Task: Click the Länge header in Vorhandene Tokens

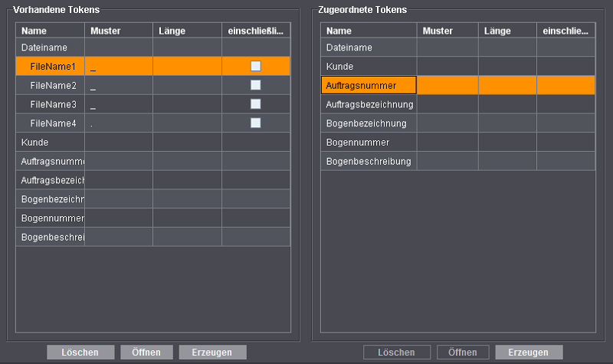Action: coord(187,31)
